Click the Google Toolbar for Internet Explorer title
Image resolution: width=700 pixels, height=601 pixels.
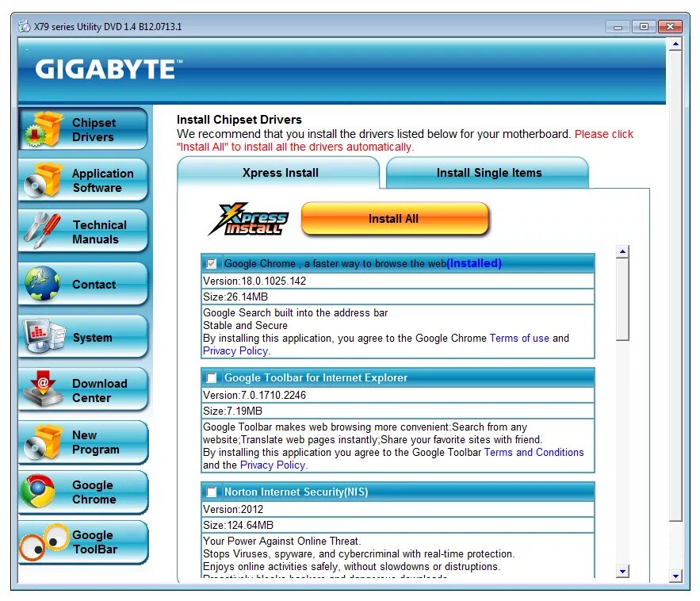316,377
